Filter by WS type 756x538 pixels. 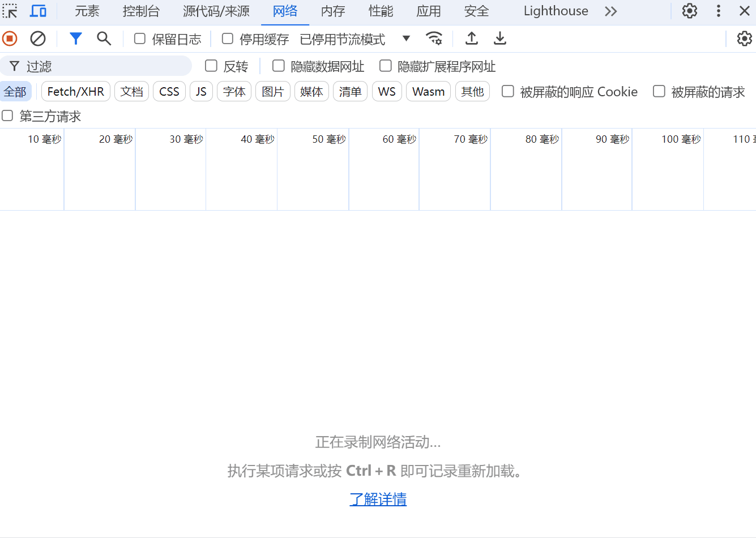387,91
